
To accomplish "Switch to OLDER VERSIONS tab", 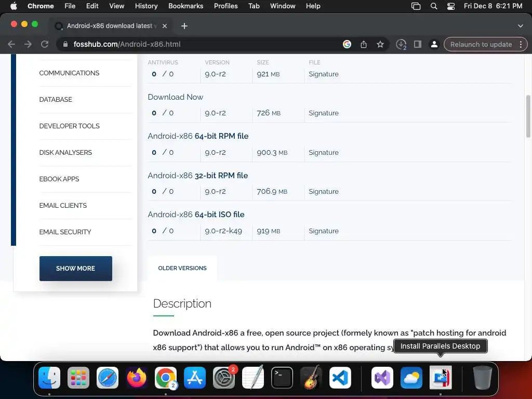I will coord(182,268).
